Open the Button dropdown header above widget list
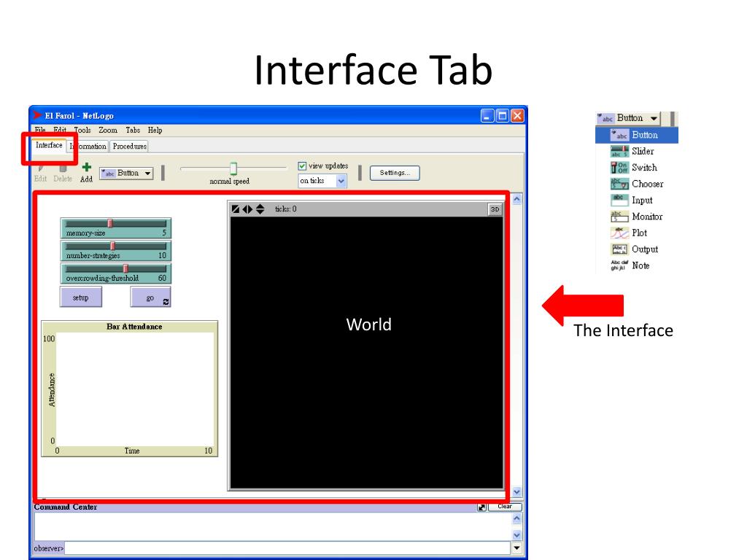Image resolution: width=747 pixels, height=560 pixels. pyautogui.click(x=629, y=118)
